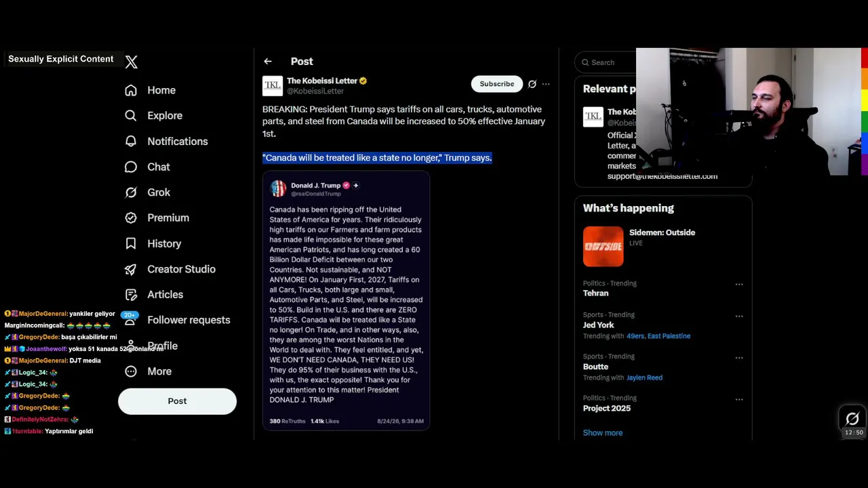The width and height of the screenshot is (868, 488).
Task: Click The Kobeissi Letter avatar on the post
Action: point(273,85)
